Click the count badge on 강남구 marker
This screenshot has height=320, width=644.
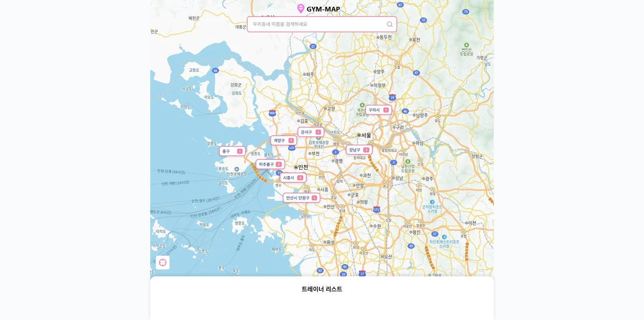point(366,150)
